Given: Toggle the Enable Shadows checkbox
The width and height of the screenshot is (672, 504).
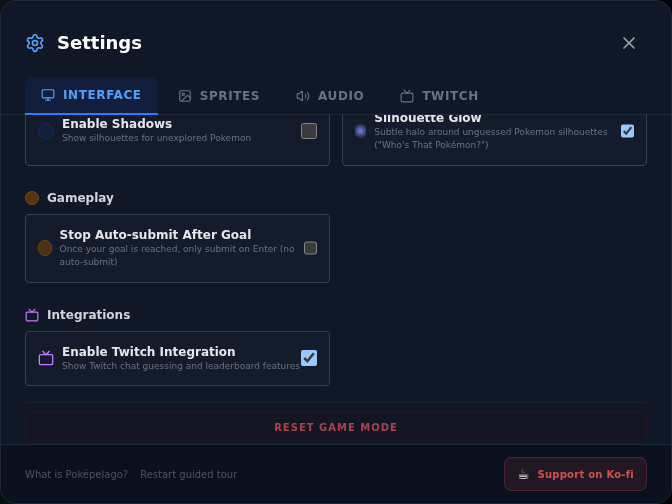Looking at the screenshot, I should pyautogui.click(x=309, y=131).
